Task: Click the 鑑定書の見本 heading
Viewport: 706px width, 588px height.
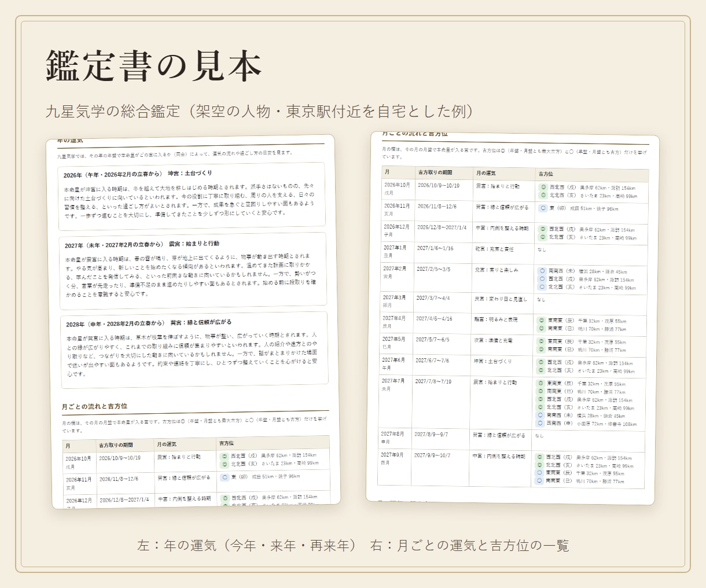Action: (x=153, y=66)
